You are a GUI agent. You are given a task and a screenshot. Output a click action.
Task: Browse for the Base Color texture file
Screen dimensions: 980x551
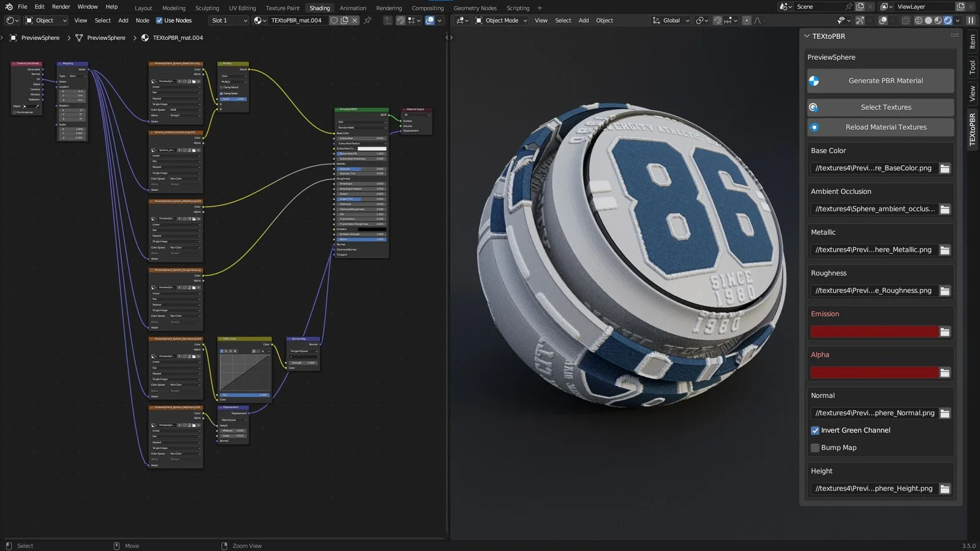tap(944, 168)
